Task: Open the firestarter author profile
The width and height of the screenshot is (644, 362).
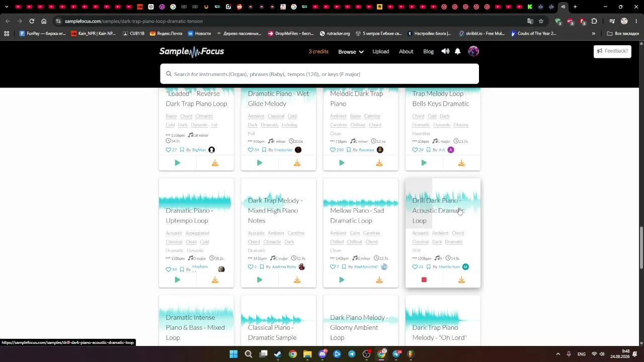Action: pos(283,150)
